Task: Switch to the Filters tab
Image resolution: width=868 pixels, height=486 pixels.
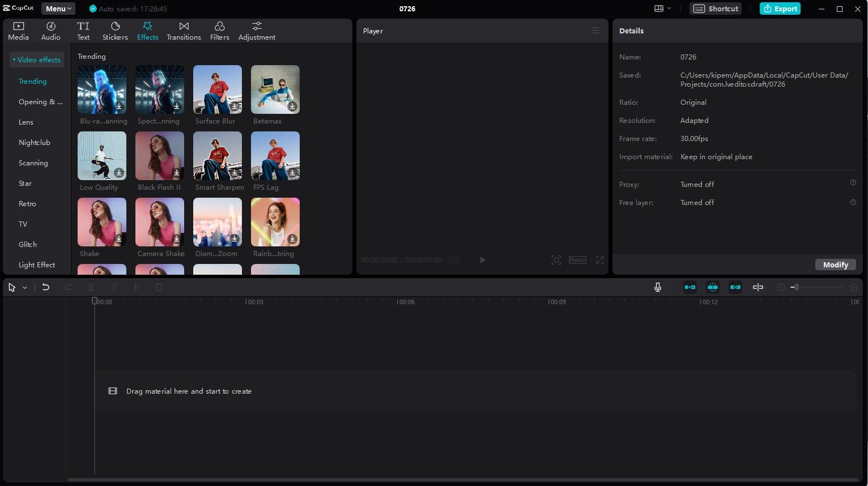Action: point(220,30)
